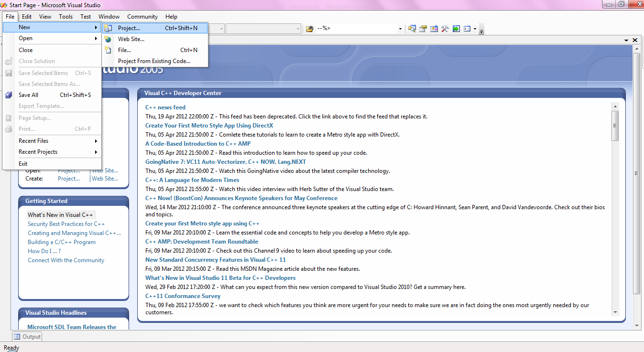Click the Microsoft SDL Team Releases headline link
Image resolution: width=644 pixels, height=352 pixels.
[x=72, y=327]
